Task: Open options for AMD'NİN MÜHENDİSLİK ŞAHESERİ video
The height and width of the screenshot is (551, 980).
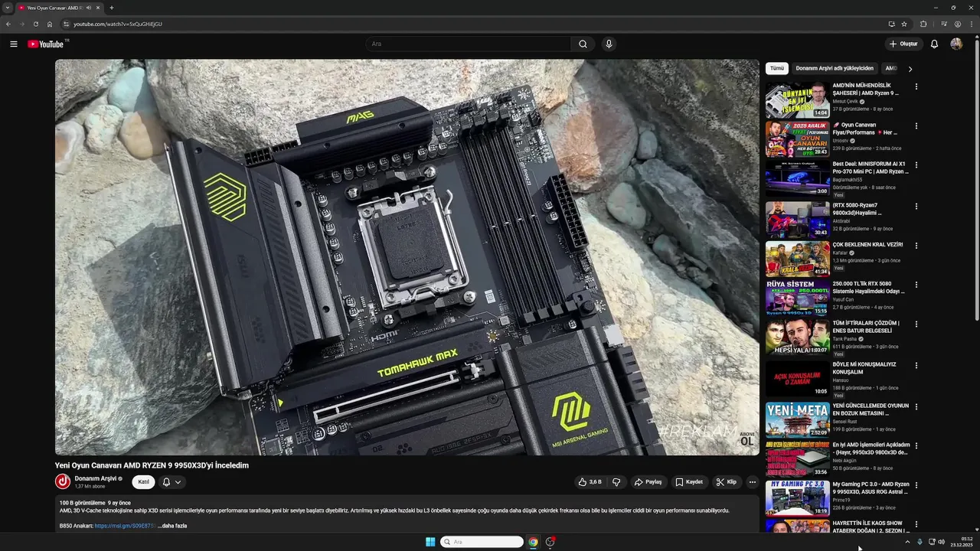Action: coord(916,86)
